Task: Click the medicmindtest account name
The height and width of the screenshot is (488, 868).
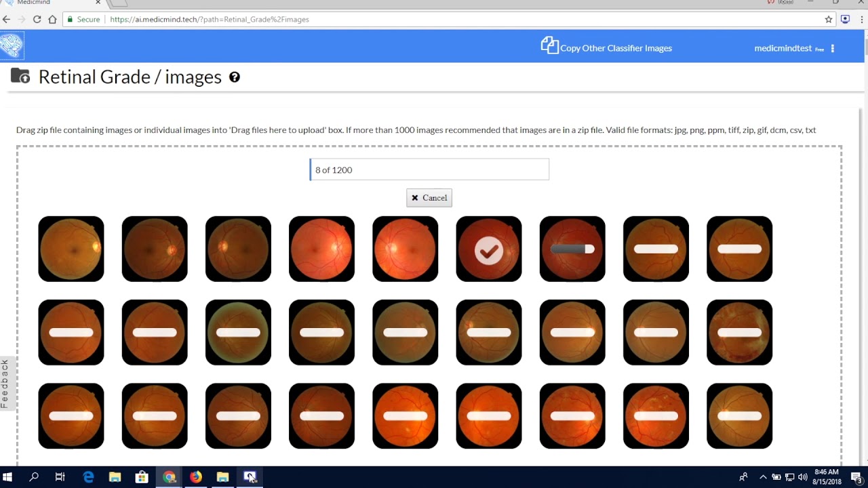Action: 783,48
